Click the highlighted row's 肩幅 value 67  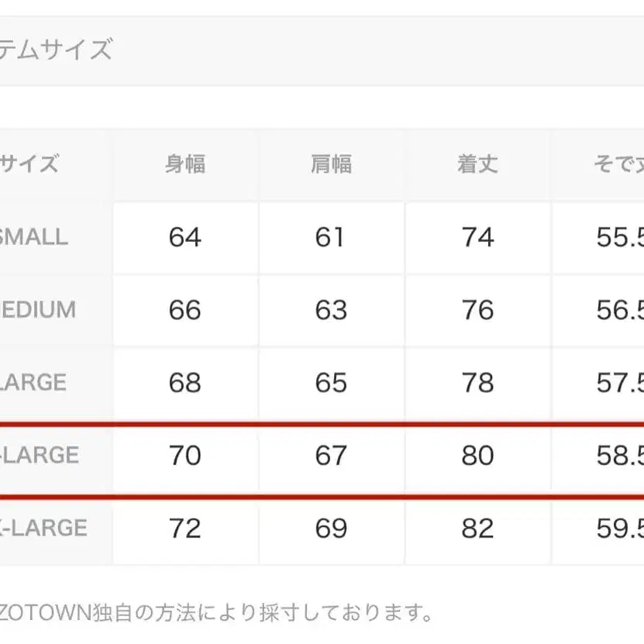[x=331, y=455]
